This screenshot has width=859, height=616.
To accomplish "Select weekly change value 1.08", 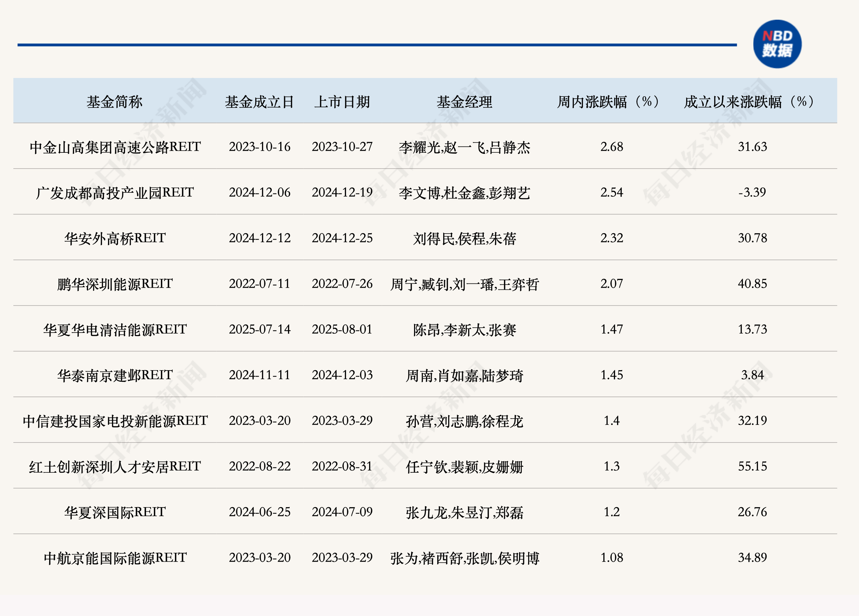I will coord(612,558).
